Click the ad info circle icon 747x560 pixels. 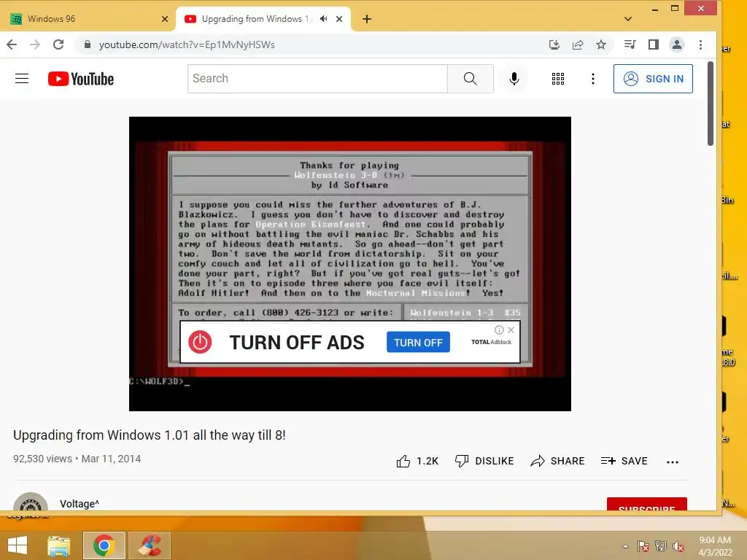(x=499, y=330)
